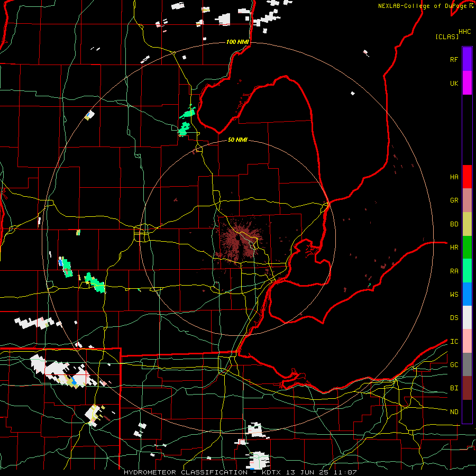Click the ND legend label
This screenshot has width=476, height=476.
click(x=454, y=412)
